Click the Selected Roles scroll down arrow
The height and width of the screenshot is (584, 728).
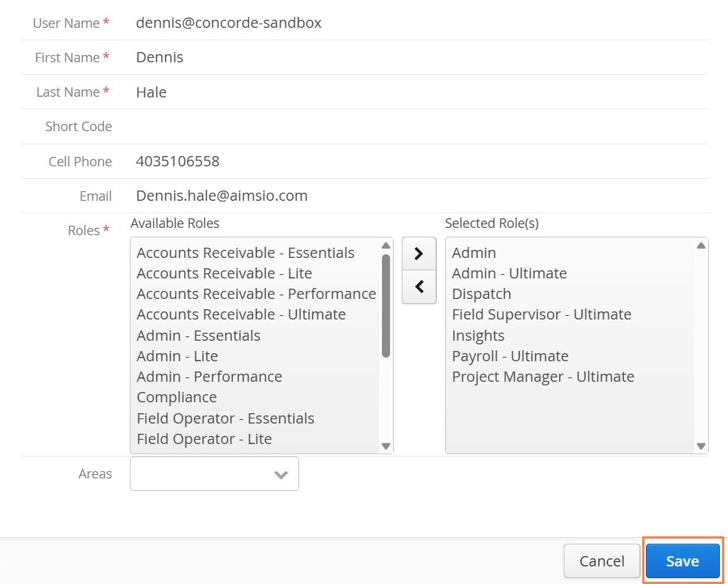[x=701, y=446]
